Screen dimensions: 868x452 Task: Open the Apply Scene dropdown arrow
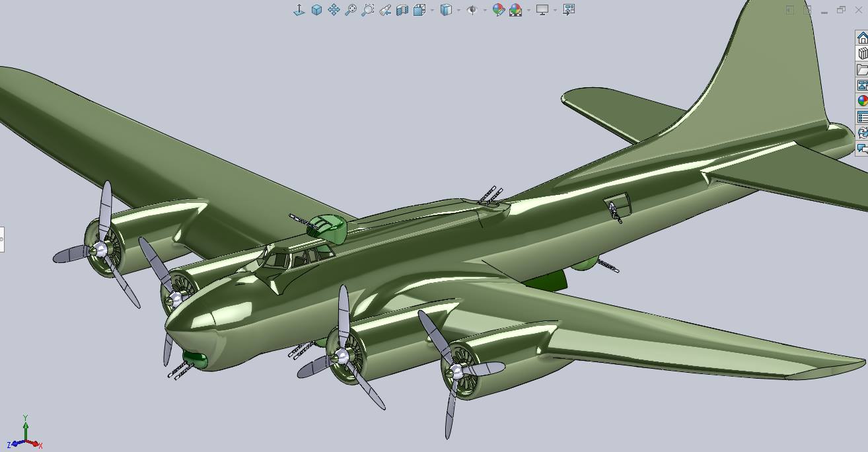[x=528, y=10]
